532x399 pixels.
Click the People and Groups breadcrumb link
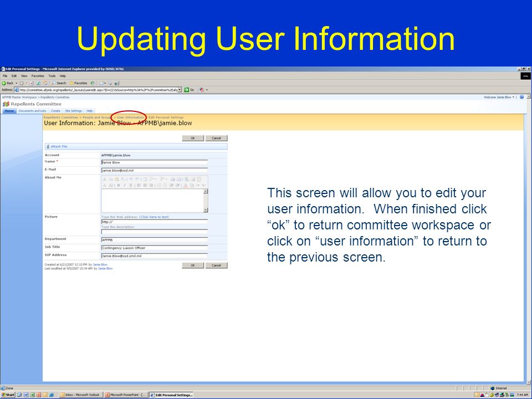98,117
